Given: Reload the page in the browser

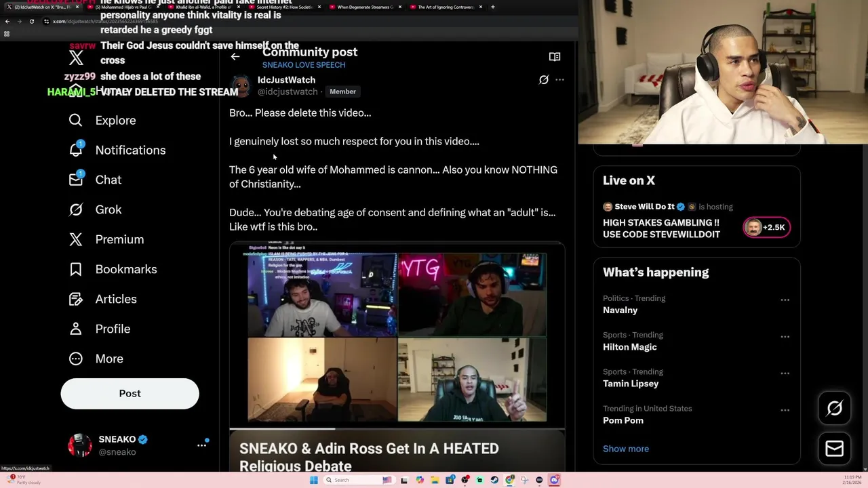Looking at the screenshot, I should click(31, 21).
